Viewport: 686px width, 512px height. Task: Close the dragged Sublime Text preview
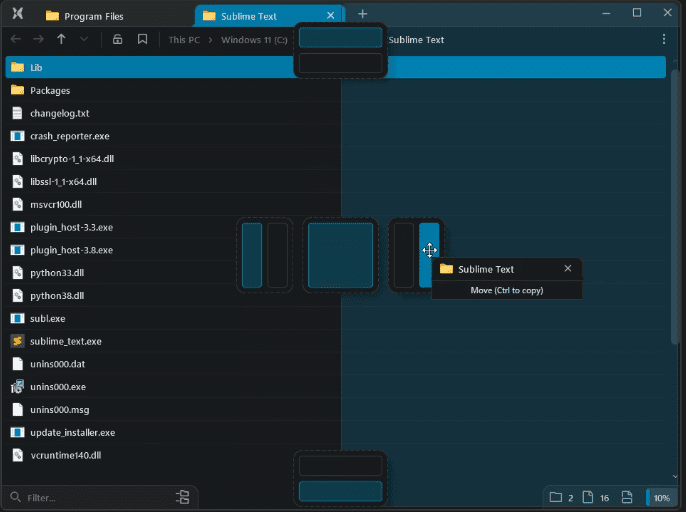click(567, 268)
